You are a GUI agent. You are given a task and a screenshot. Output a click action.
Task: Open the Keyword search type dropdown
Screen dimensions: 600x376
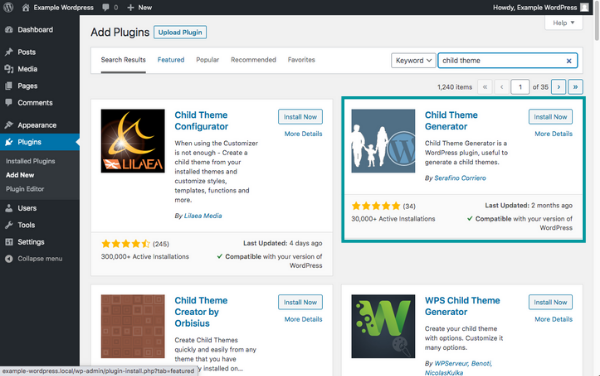coord(413,60)
